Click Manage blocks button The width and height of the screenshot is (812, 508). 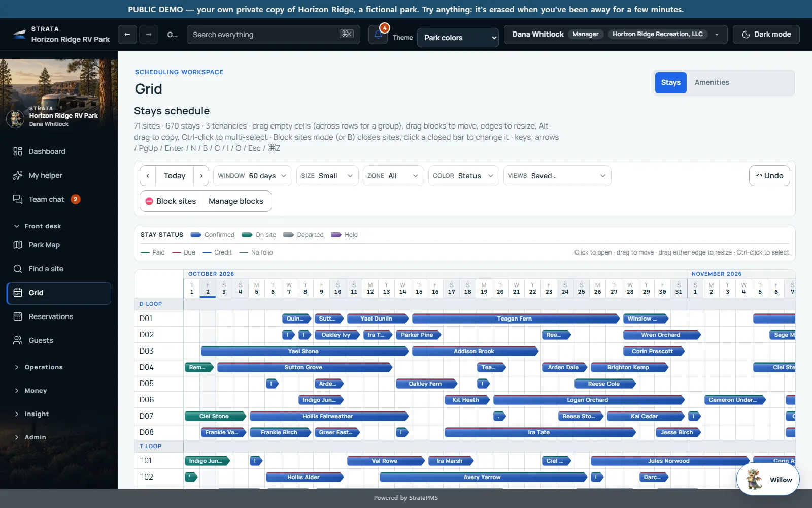(x=236, y=201)
